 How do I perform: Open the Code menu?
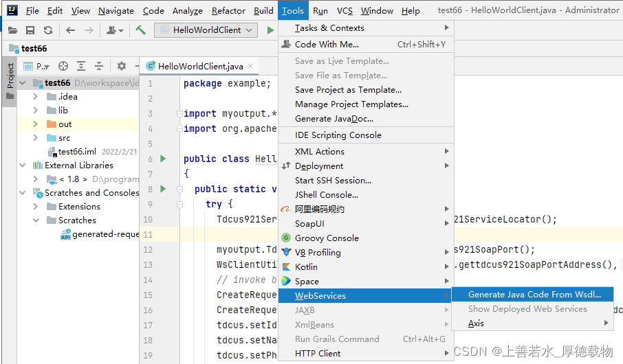[153, 11]
